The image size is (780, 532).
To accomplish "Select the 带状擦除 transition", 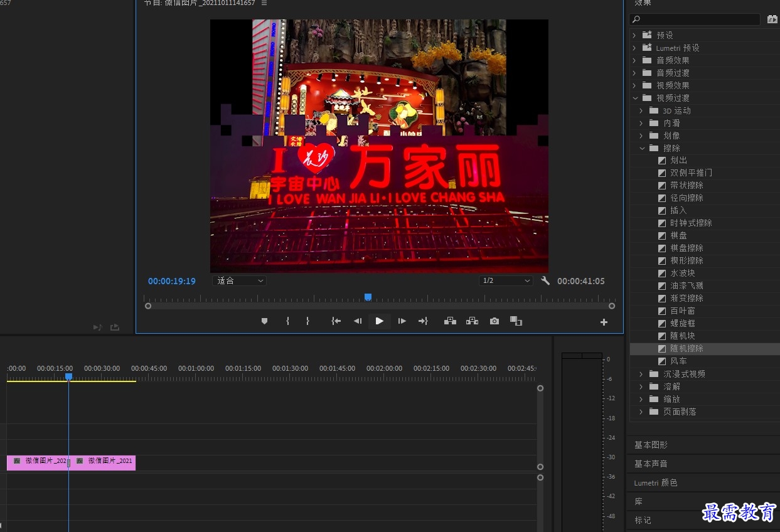I will pyautogui.click(x=687, y=186).
